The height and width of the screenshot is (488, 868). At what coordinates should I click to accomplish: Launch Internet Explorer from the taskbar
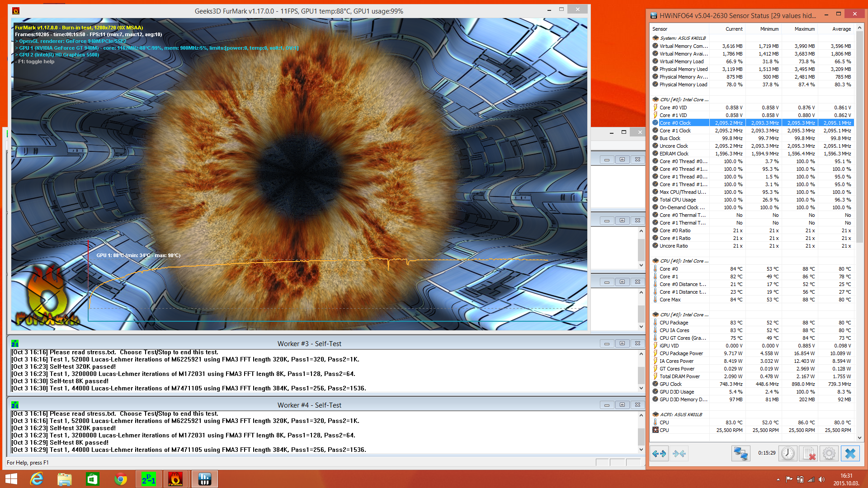tap(37, 479)
